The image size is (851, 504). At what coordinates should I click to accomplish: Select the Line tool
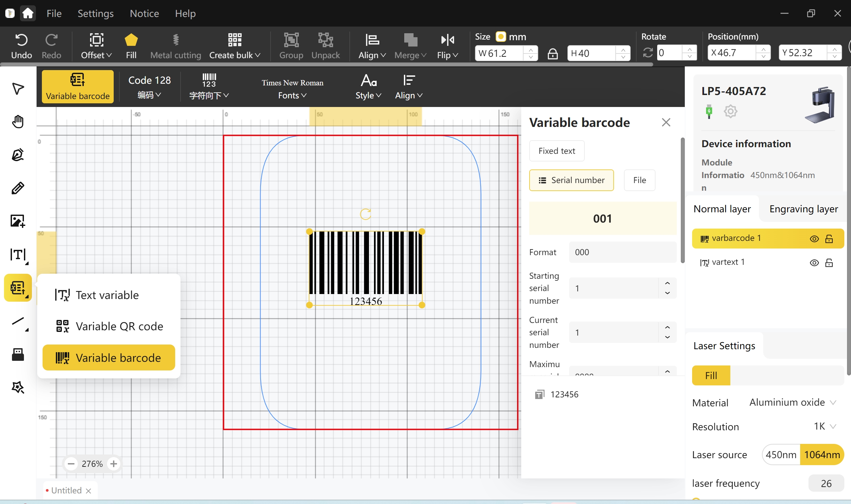(x=19, y=322)
